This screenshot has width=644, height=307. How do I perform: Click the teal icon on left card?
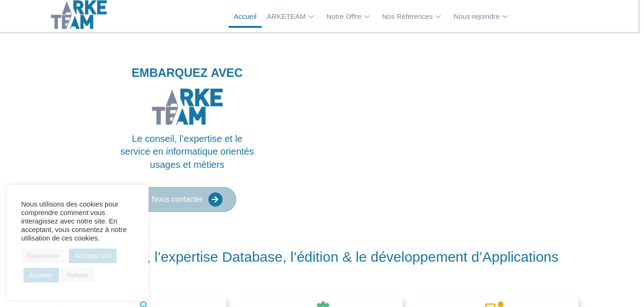(143, 304)
